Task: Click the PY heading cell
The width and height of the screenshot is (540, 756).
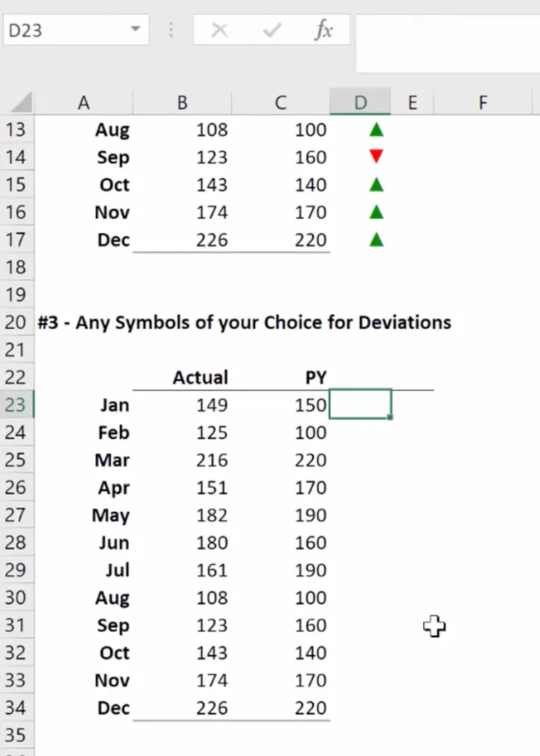Action: tap(315, 377)
